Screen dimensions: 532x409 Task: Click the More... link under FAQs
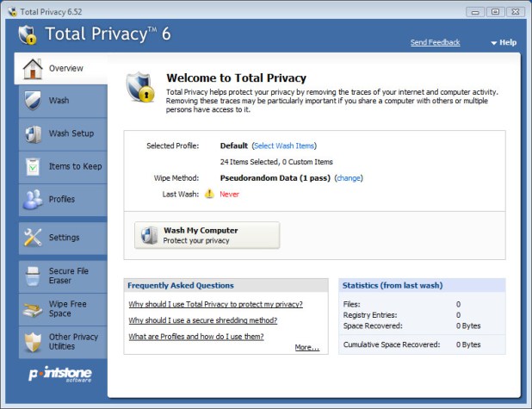[306, 348]
